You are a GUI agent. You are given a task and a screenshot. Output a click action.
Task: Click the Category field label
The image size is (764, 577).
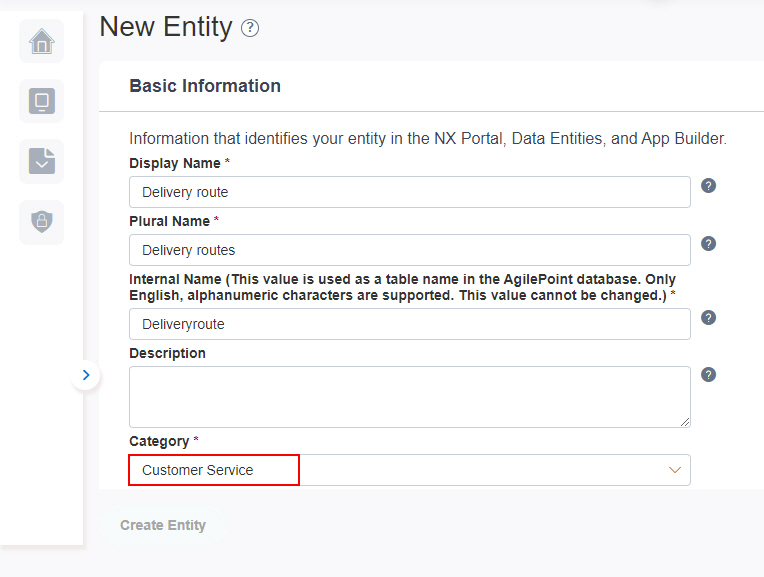[x=159, y=441]
